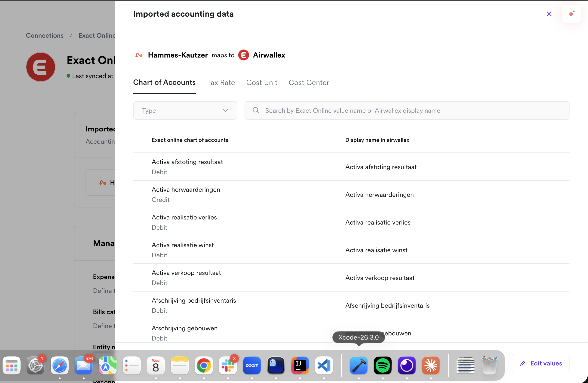Open IntelliJ IDEA from the dock
The width and height of the screenshot is (588, 383).
(x=300, y=365)
